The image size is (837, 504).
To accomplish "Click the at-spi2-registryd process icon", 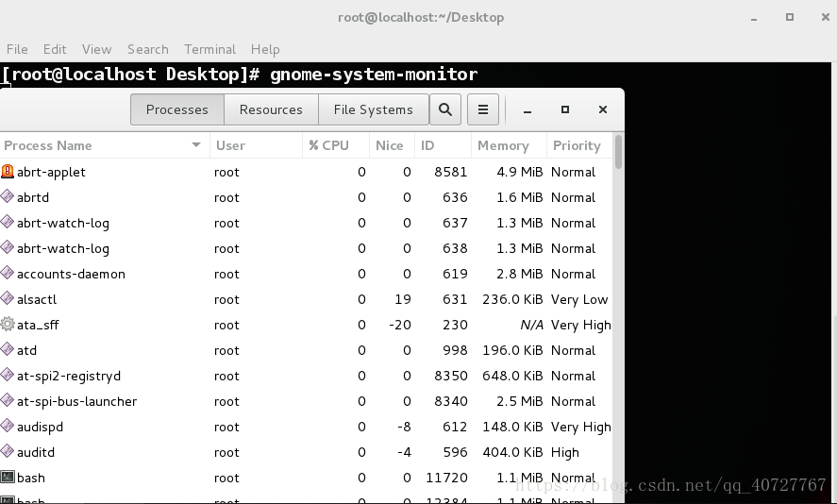I will tap(8, 376).
